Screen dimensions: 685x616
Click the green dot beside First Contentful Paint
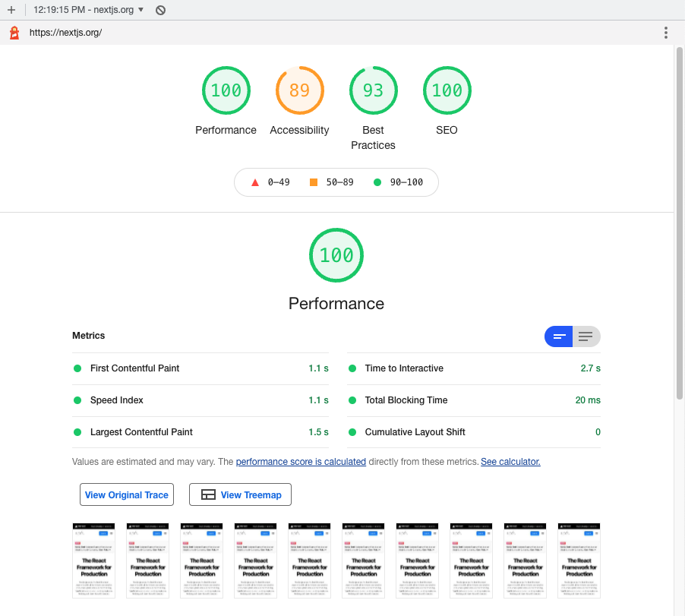click(x=77, y=368)
